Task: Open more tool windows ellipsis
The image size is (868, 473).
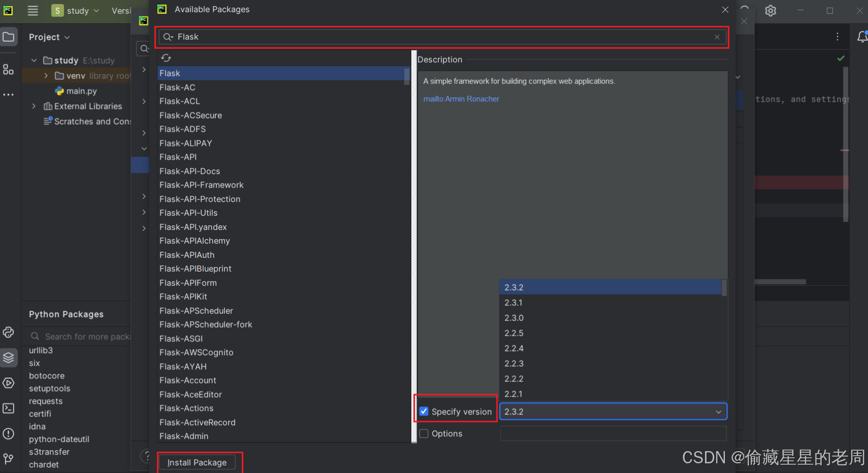Action: [9, 95]
